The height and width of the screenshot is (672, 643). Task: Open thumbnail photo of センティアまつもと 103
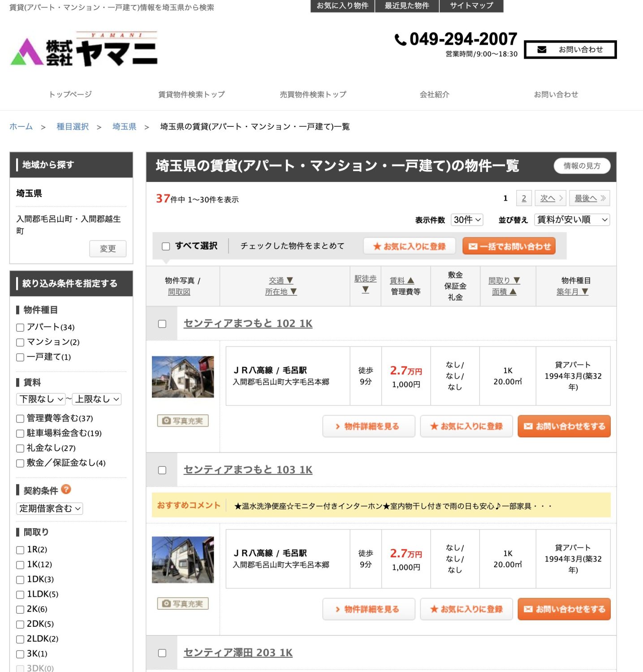coord(183,560)
